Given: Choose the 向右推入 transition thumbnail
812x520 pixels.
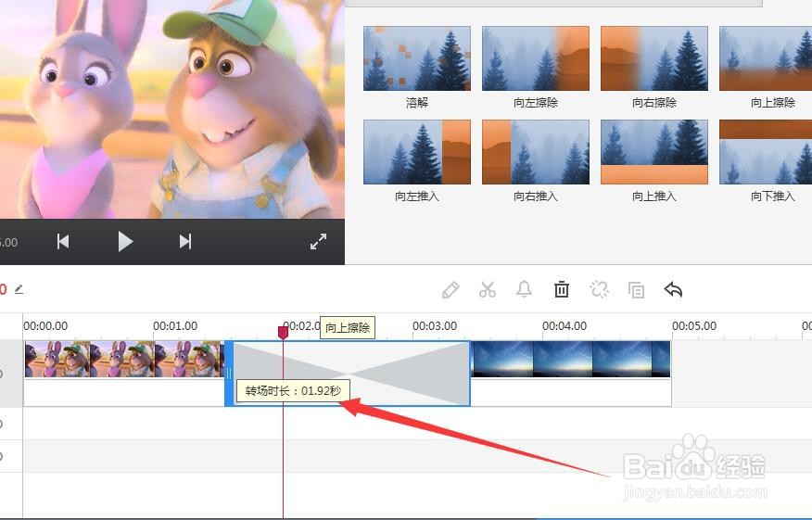Looking at the screenshot, I should pos(536,152).
